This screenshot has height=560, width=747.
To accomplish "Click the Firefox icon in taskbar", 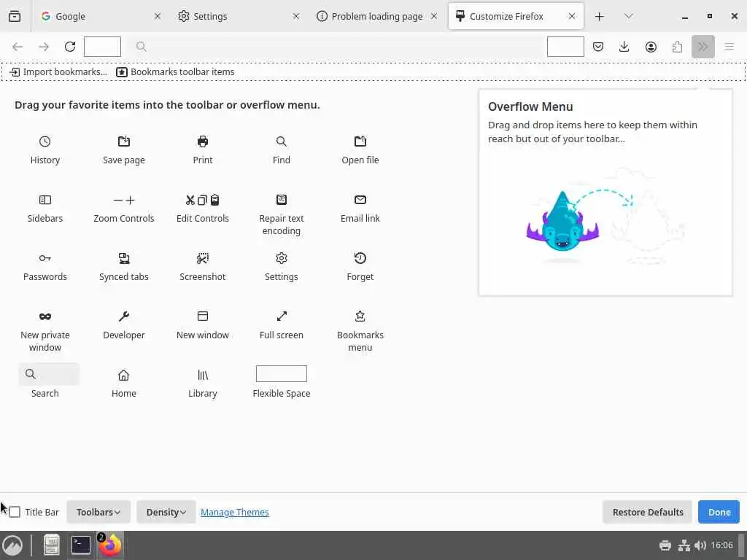I will pyautogui.click(x=111, y=545).
